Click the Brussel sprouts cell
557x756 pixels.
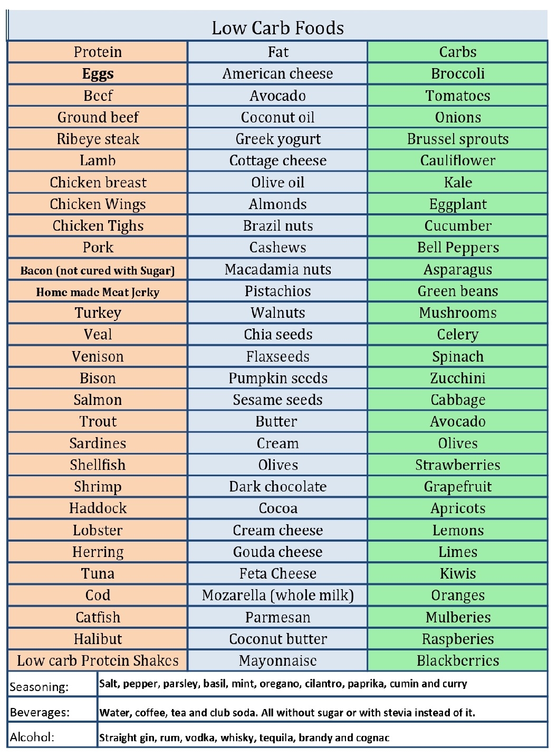point(457,139)
